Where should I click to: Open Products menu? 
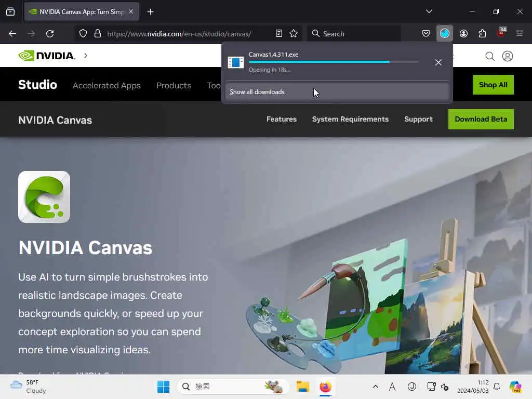point(174,86)
